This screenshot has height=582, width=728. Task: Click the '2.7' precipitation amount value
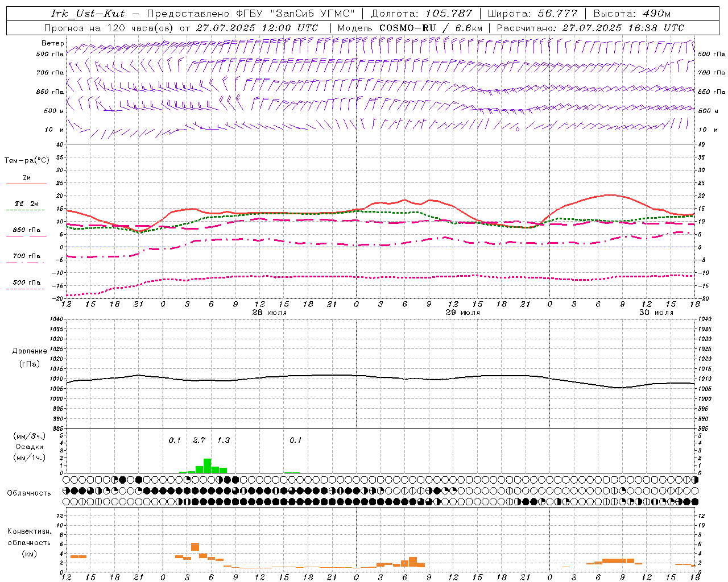tap(199, 440)
